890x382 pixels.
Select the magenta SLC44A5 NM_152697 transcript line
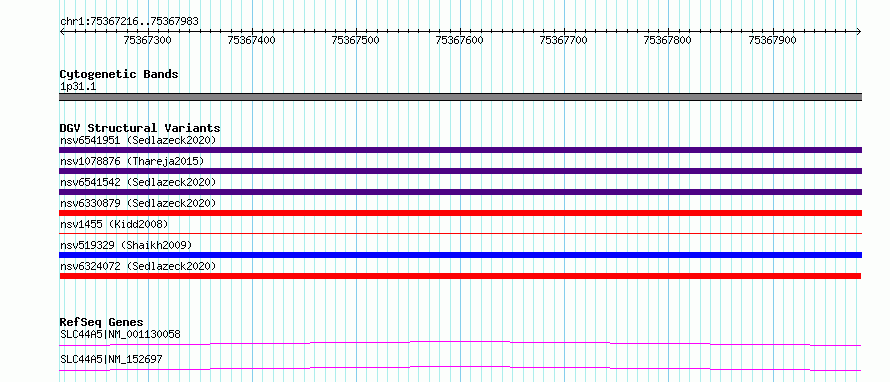click(x=461, y=368)
